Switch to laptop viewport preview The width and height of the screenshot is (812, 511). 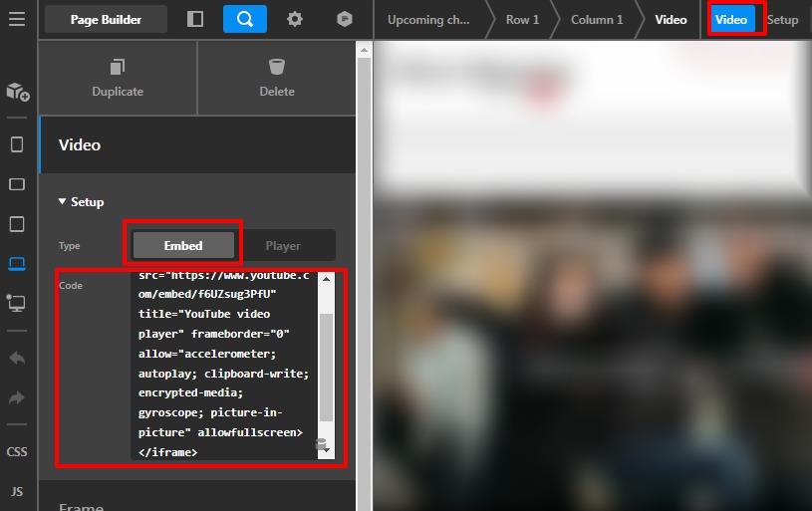click(17, 263)
